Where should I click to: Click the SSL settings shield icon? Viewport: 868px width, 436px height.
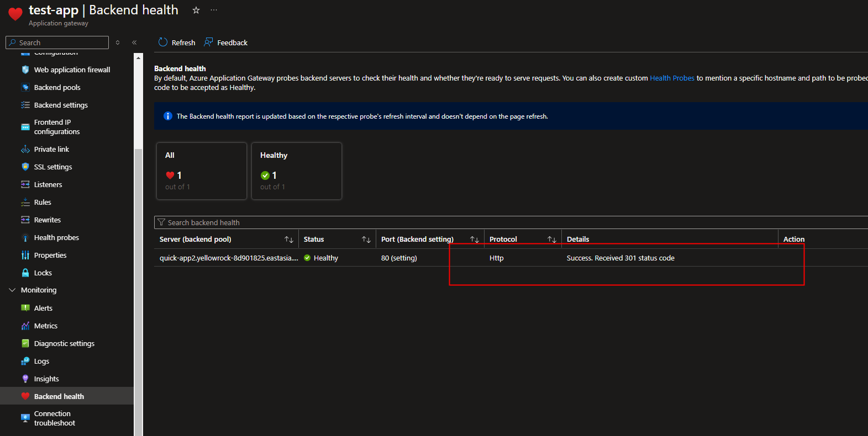tap(25, 167)
